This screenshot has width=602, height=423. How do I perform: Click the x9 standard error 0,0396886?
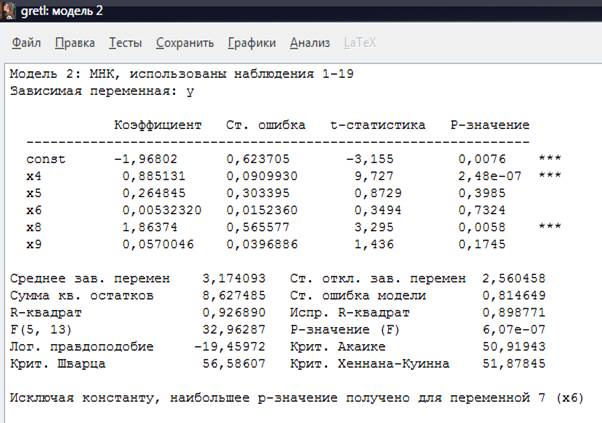click(262, 245)
